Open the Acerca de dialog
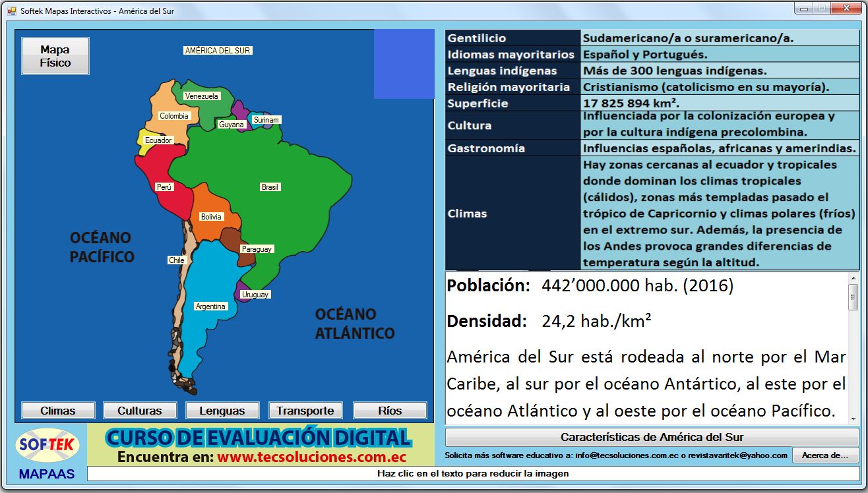The image size is (868, 493). [825, 455]
